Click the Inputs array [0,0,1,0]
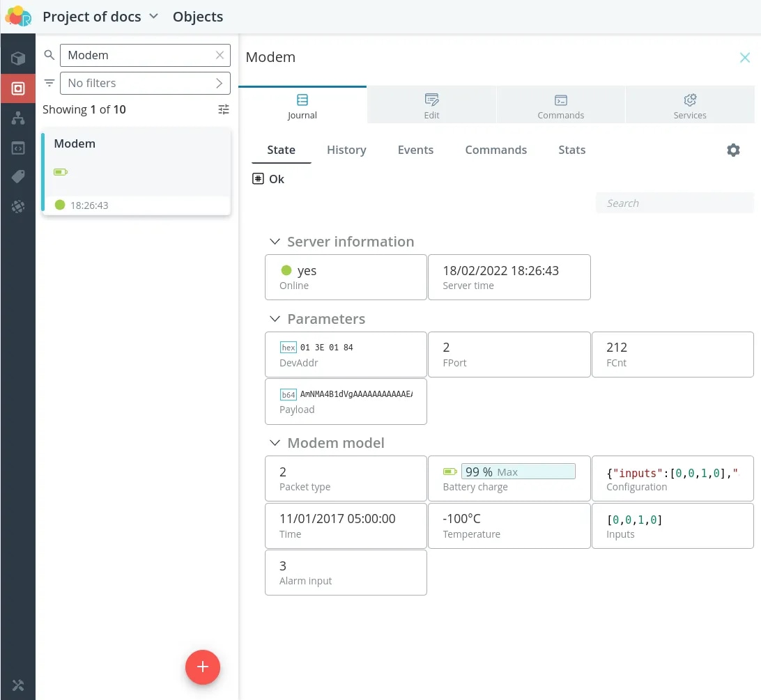Viewport: 761px width, 700px height. (634, 520)
